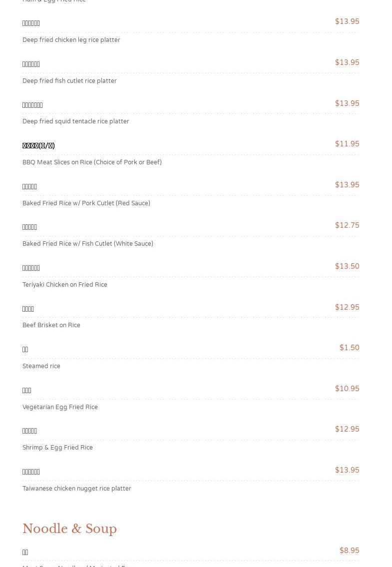This screenshot has width=392, height=567.
Task: Click the Noodle & Soup section heading
Action: pos(69,529)
